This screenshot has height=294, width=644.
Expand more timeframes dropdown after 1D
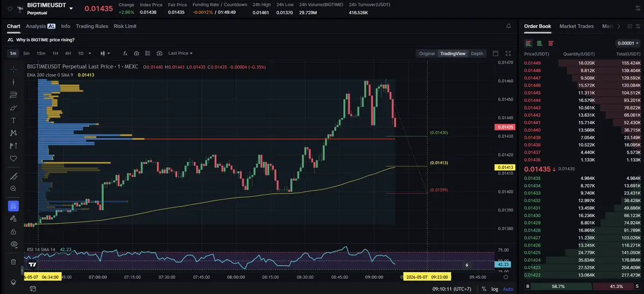click(x=90, y=53)
